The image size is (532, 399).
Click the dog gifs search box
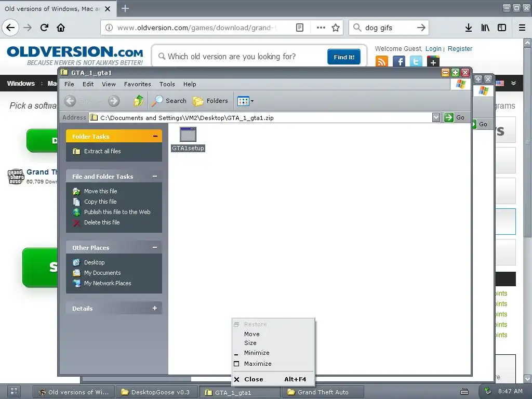389,28
